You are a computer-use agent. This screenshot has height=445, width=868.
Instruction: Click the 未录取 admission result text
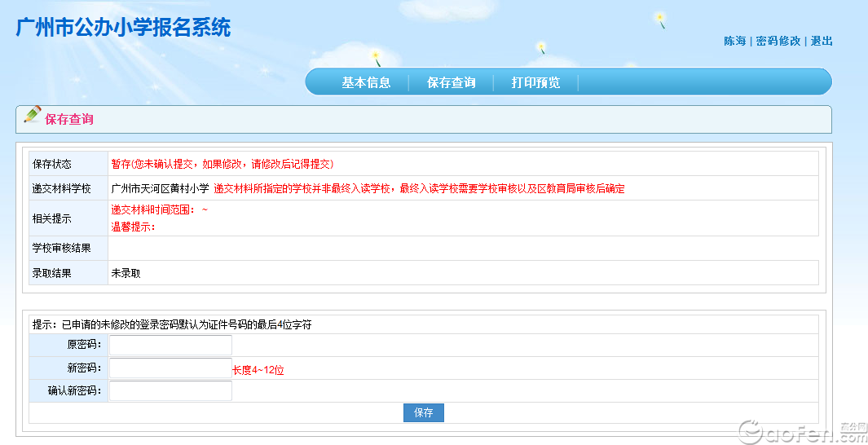click(x=126, y=273)
